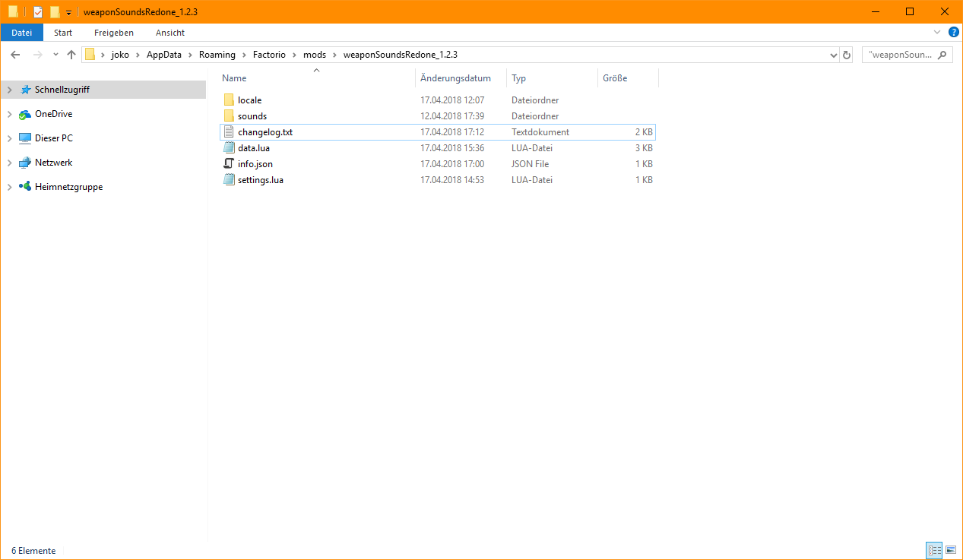Viewport: 963px width, 560px height.
Task: Click Roaming in the address path
Action: (x=217, y=55)
